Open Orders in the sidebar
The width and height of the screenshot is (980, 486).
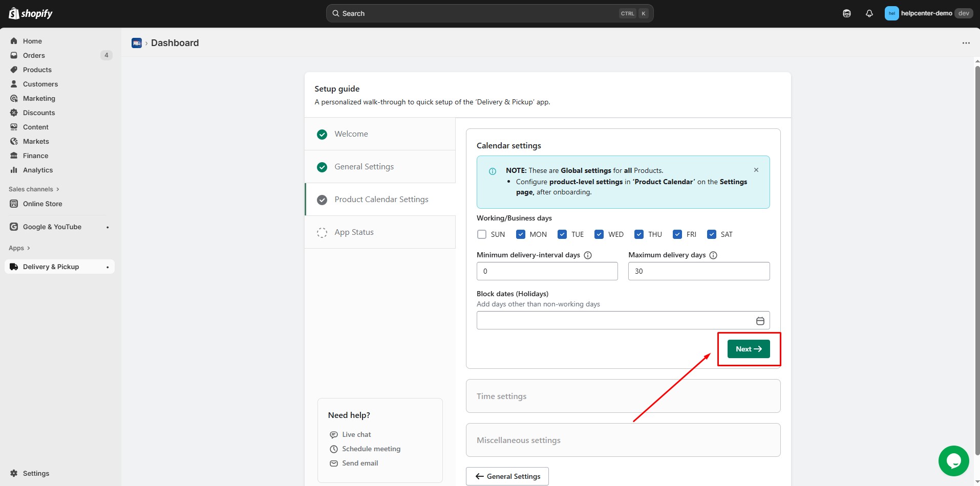(x=34, y=55)
